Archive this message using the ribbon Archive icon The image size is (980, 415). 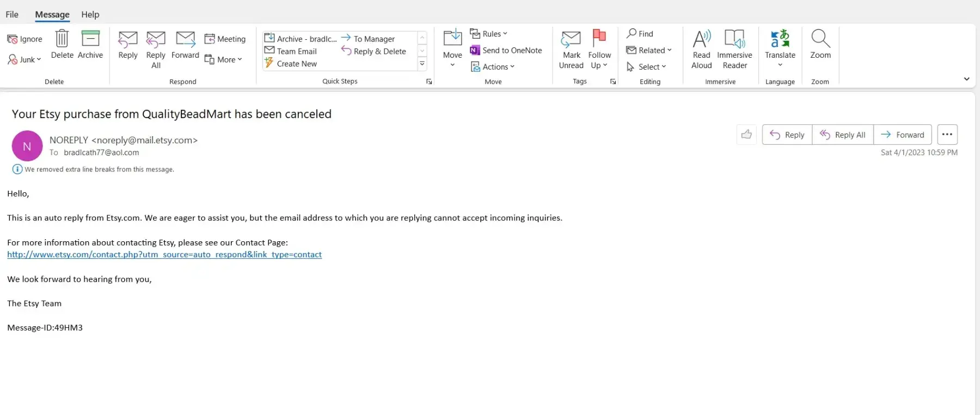(x=90, y=39)
